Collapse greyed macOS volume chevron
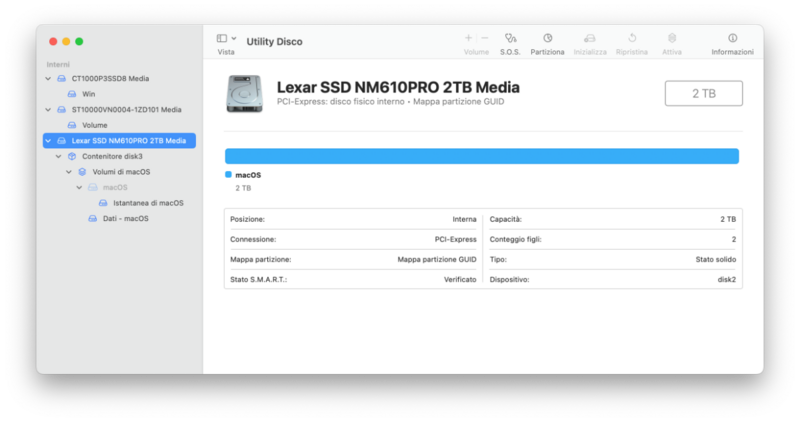Viewport: 800px width, 422px height. point(79,187)
